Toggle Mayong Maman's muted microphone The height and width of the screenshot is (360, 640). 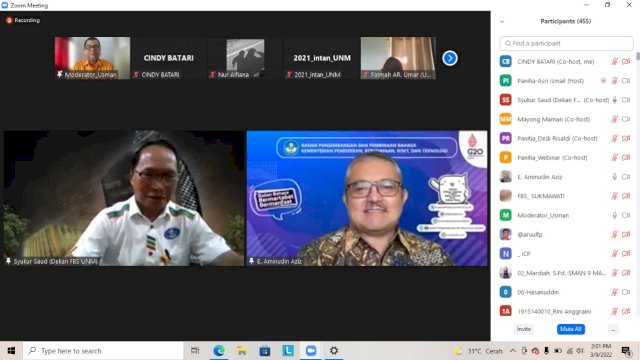coord(614,119)
